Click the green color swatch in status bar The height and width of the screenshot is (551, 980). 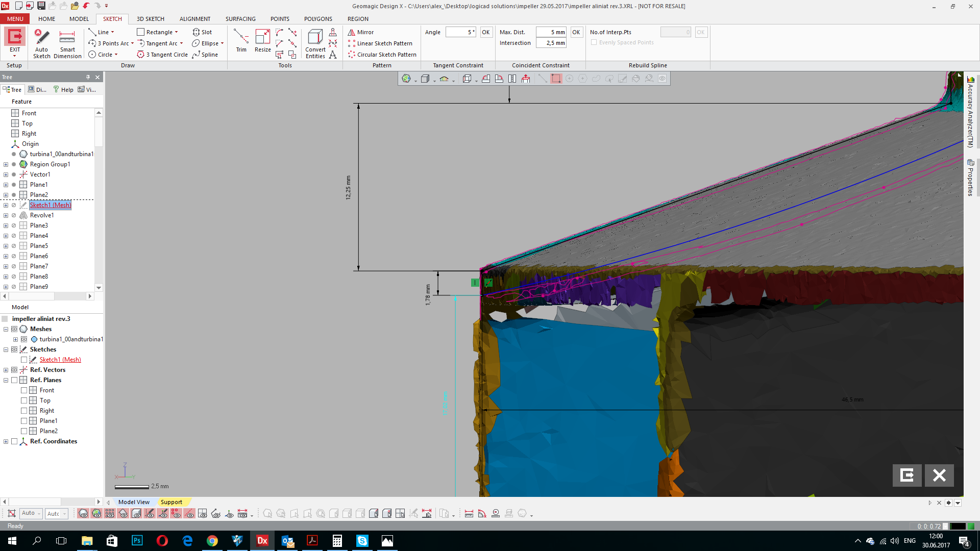(x=971, y=526)
